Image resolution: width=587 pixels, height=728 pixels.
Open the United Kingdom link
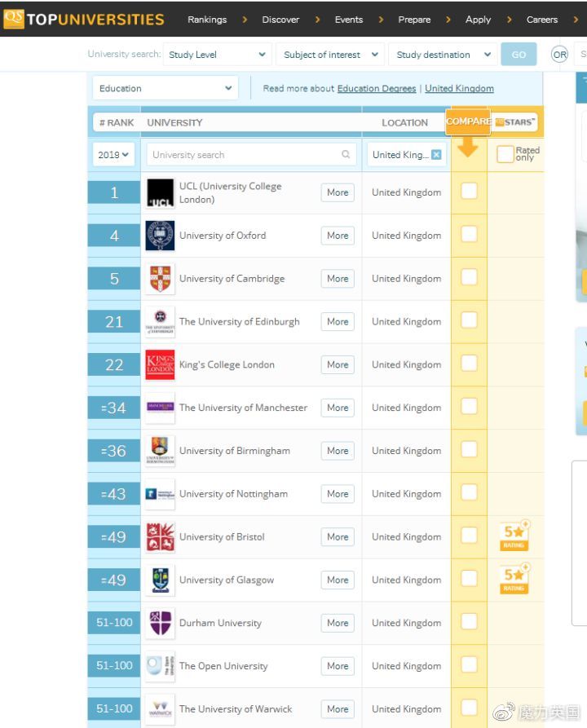pyautogui.click(x=459, y=88)
